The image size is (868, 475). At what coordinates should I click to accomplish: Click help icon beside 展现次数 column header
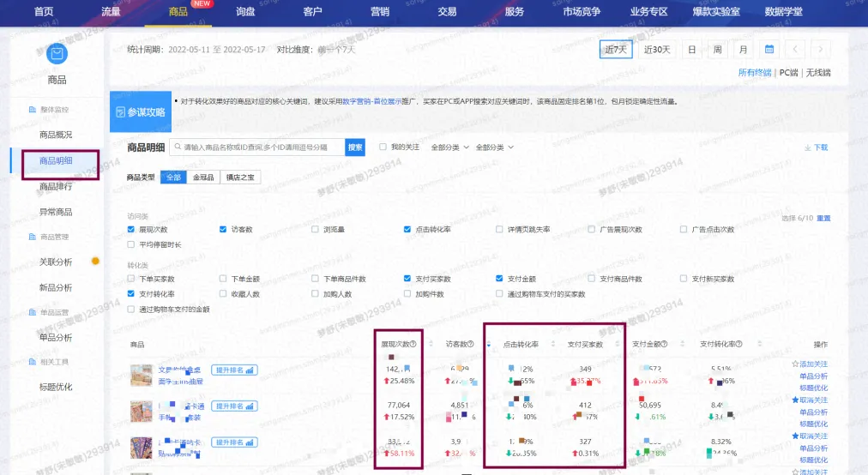(413, 344)
